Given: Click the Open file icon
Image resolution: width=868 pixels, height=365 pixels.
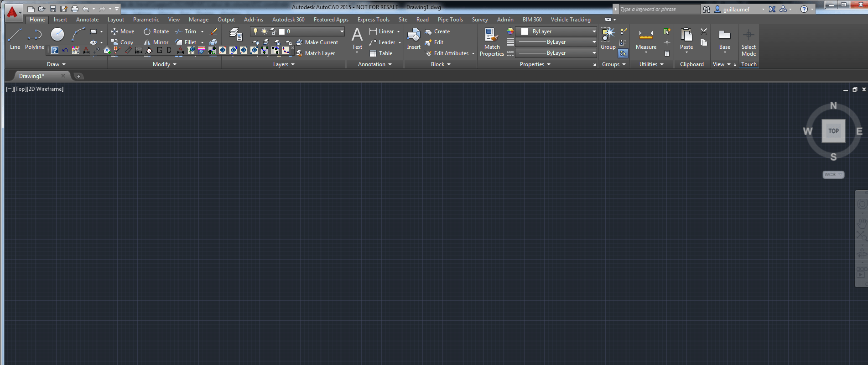Looking at the screenshot, I should [42, 9].
